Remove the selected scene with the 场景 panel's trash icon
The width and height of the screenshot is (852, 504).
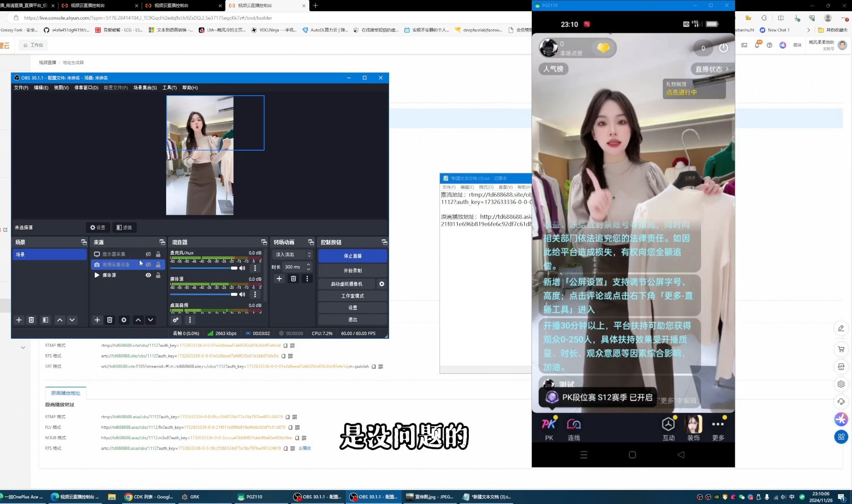tap(31, 320)
